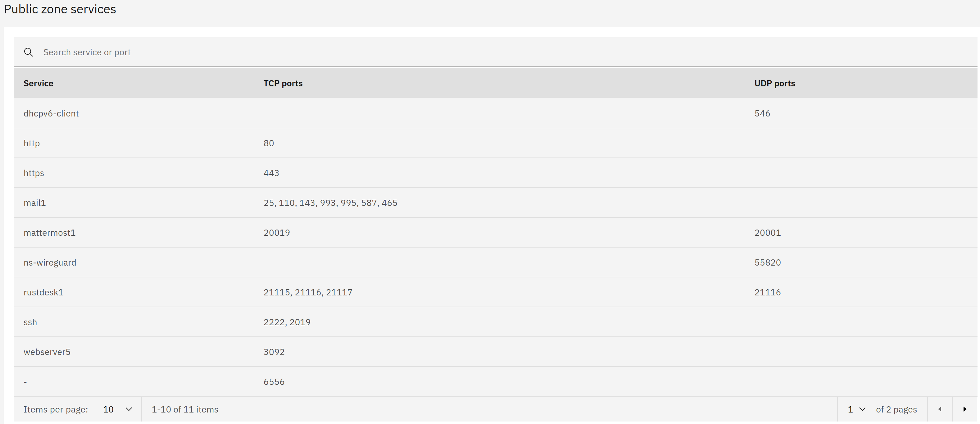Select the ns-wireguard service row

click(x=50, y=262)
